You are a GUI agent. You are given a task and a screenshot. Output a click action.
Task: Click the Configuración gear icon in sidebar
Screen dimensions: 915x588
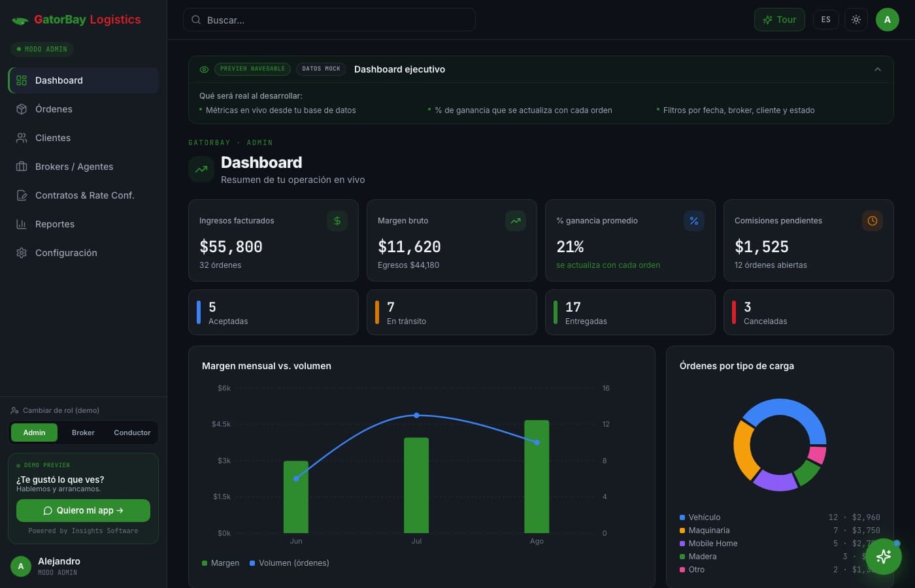(x=22, y=253)
